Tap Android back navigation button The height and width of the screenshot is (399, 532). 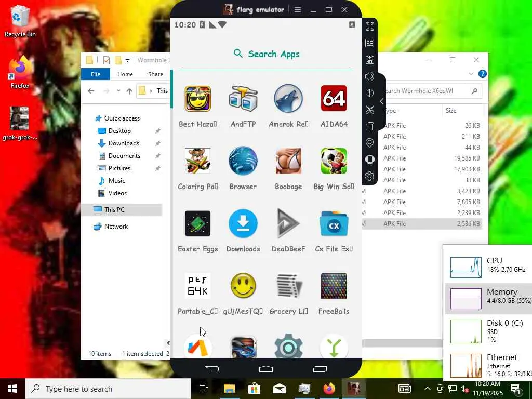212,368
